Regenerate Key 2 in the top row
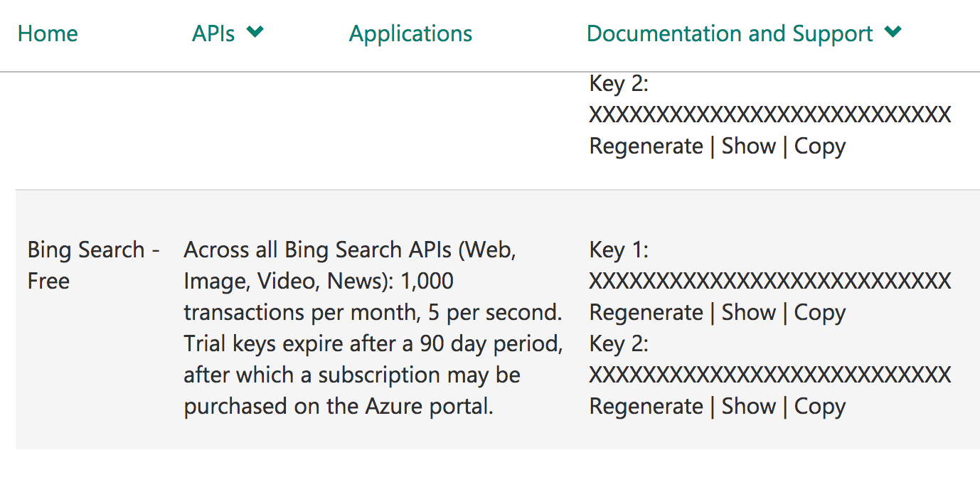 (646, 146)
